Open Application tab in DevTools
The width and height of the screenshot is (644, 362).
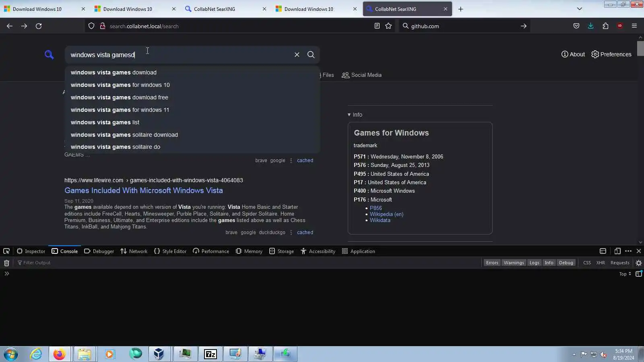click(x=359, y=251)
